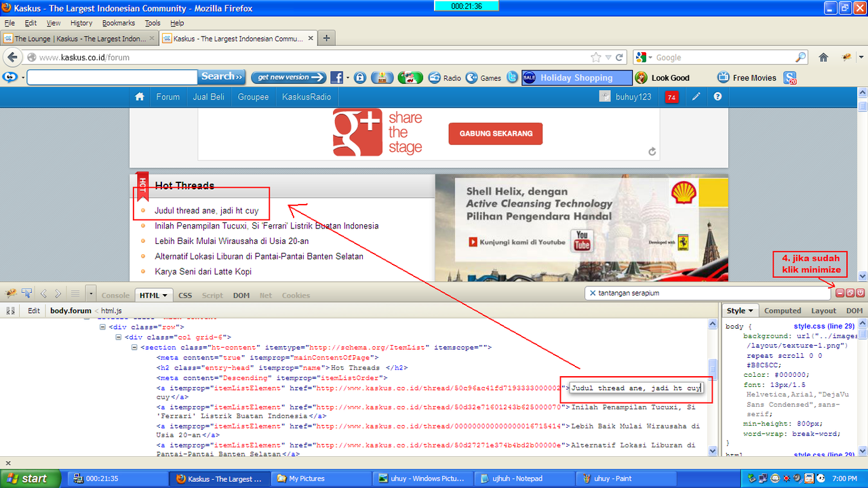Open Karya Seni dari Latte Kopi thread

pyautogui.click(x=203, y=272)
